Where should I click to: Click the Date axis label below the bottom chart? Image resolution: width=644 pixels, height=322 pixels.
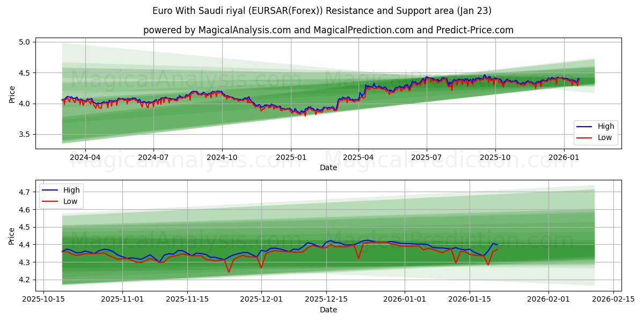point(329,310)
